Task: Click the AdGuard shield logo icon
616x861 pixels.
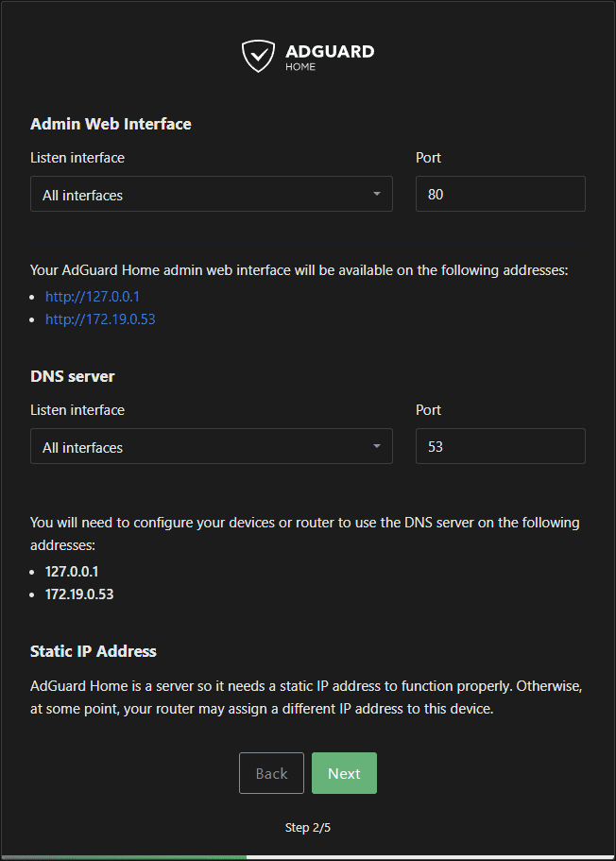Action: (x=258, y=56)
